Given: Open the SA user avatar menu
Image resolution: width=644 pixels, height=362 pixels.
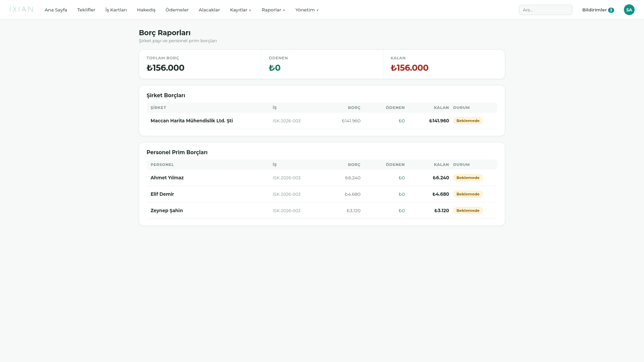Looking at the screenshot, I should tap(629, 10).
